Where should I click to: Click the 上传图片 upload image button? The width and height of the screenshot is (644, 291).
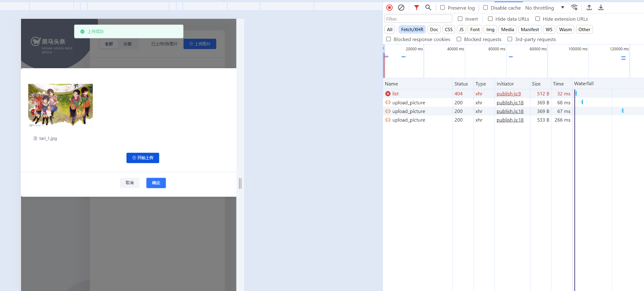[x=200, y=44]
